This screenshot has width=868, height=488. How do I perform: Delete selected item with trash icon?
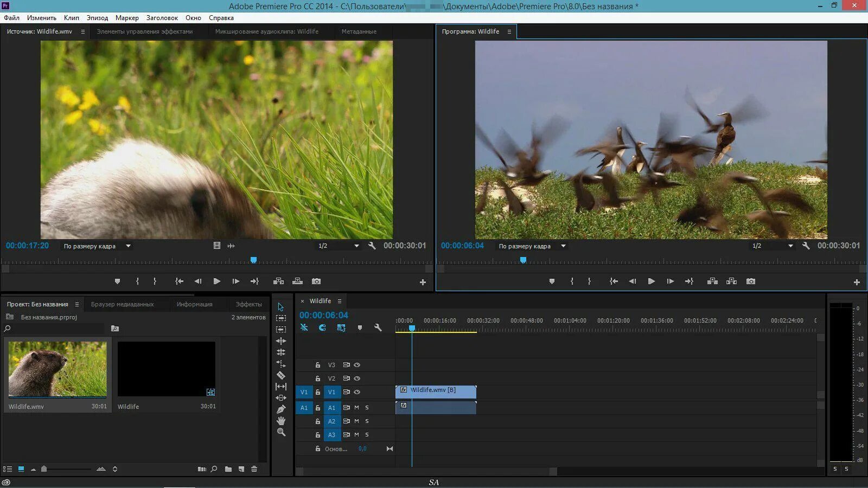coord(254,469)
